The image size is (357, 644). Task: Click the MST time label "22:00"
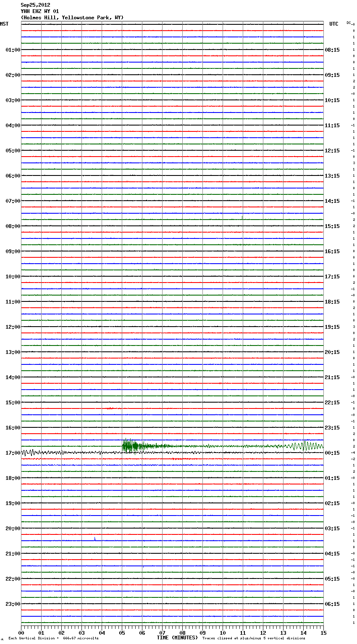(x=13, y=579)
